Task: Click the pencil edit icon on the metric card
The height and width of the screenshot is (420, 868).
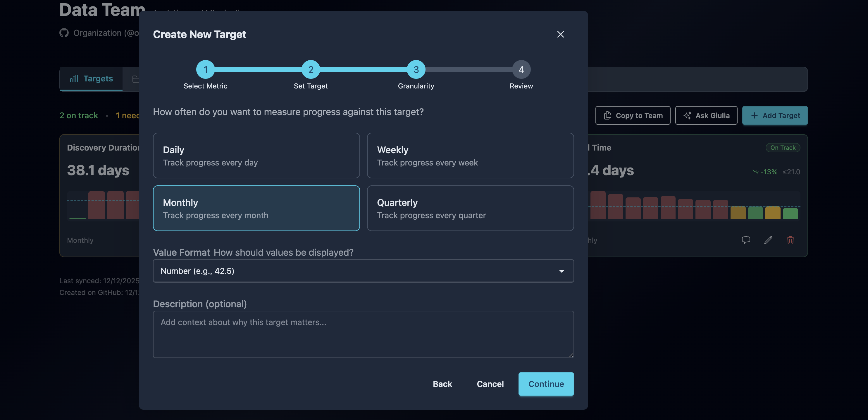Action: click(768, 240)
